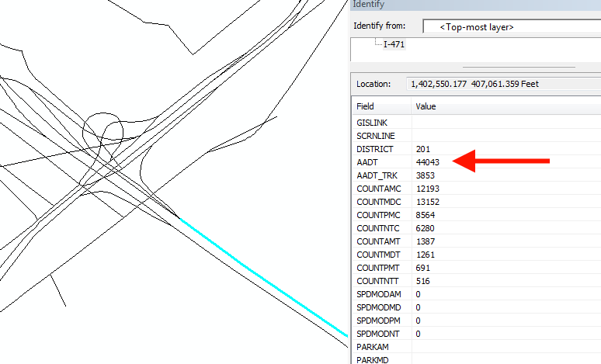Select the COUNTAMC field name
601x364 pixels.
(x=379, y=189)
